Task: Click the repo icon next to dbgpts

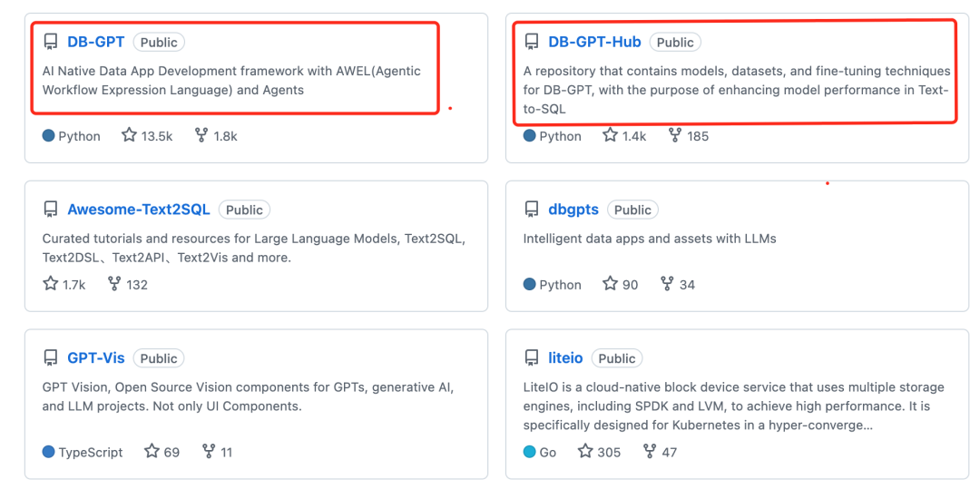Action: (x=531, y=210)
